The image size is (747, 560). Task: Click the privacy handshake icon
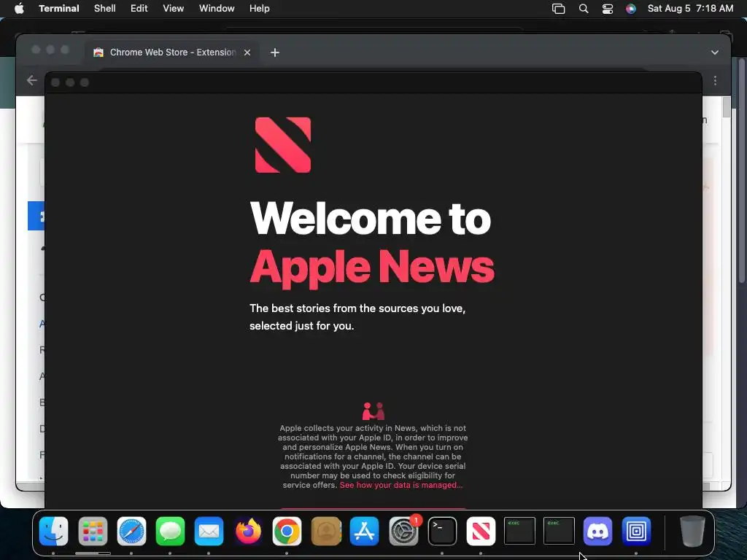[373, 411]
